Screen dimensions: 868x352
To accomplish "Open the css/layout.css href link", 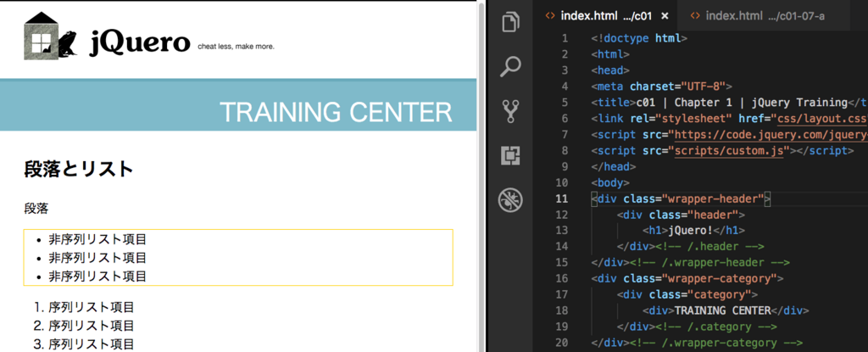I will [821, 119].
